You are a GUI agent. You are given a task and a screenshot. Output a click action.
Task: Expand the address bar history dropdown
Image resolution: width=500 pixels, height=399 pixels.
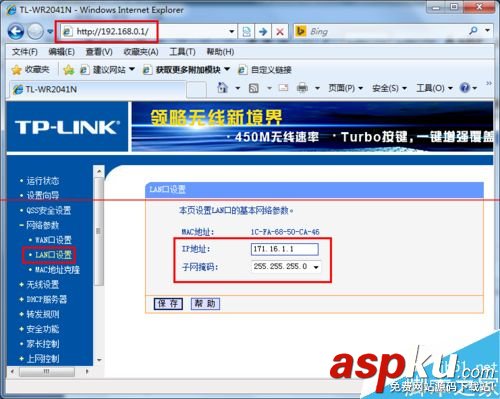(x=232, y=32)
